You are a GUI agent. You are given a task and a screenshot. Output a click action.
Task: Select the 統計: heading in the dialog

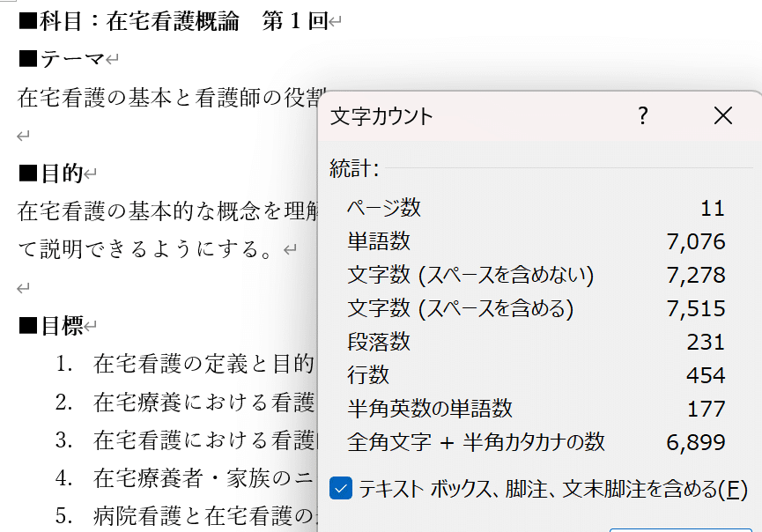tap(354, 168)
